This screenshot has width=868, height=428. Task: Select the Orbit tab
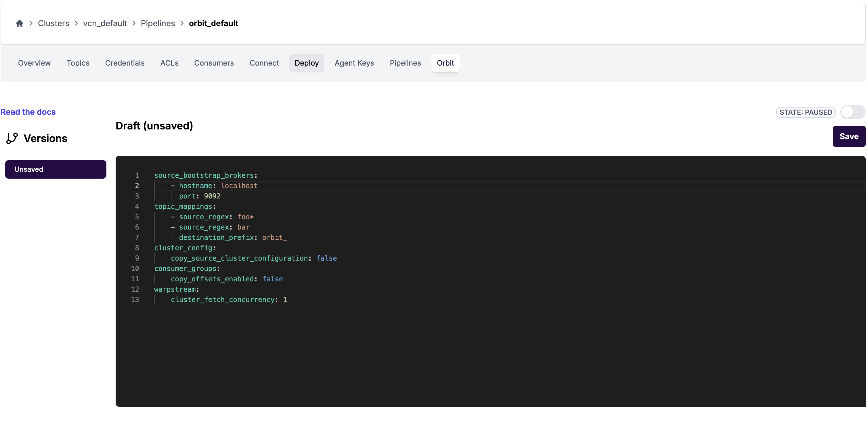[x=445, y=63]
